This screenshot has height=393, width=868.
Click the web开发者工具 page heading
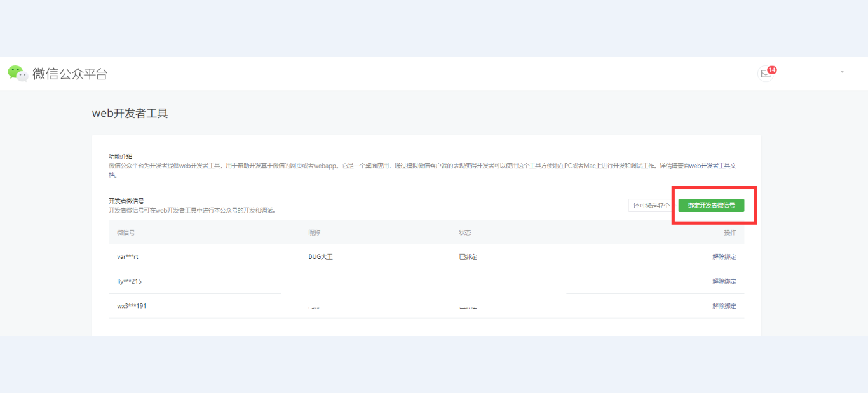click(x=130, y=114)
